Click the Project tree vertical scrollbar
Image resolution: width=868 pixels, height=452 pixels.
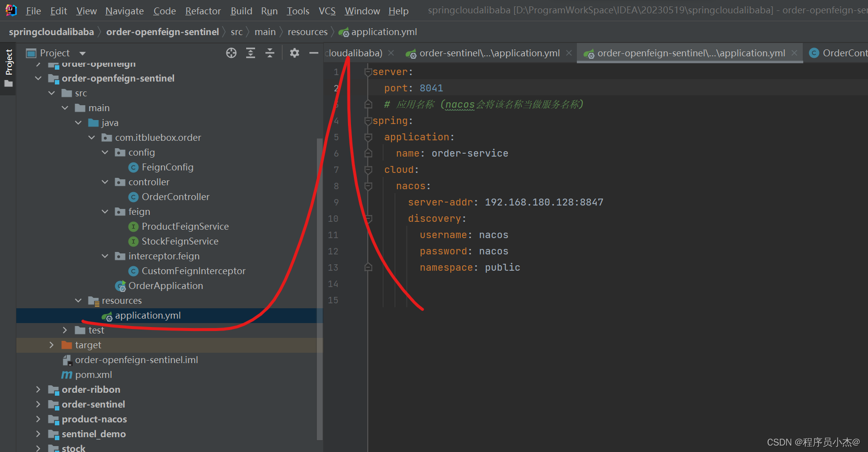[x=319, y=289]
